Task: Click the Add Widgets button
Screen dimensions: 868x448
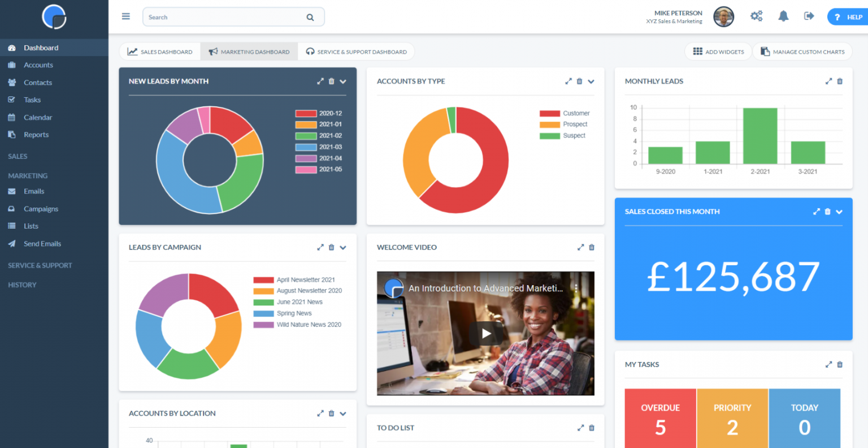Action: click(x=718, y=51)
